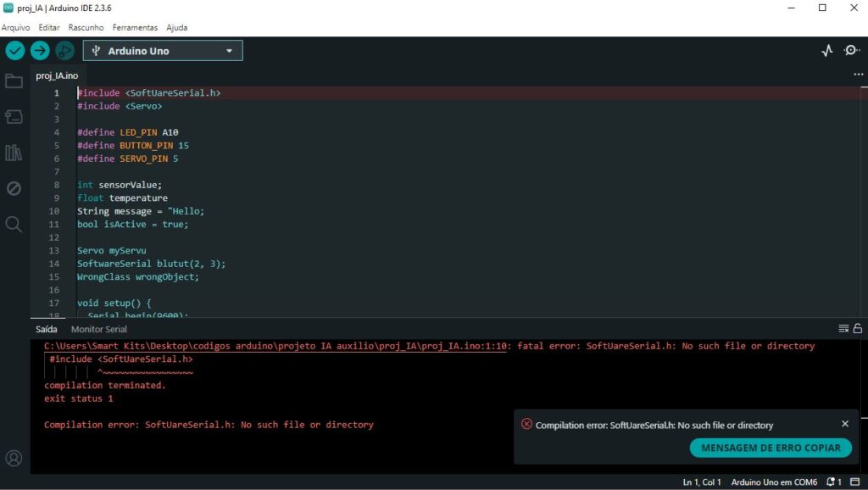868x490 pixels.
Task: Open the Search magnifier in sidebar
Action: (x=14, y=224)
